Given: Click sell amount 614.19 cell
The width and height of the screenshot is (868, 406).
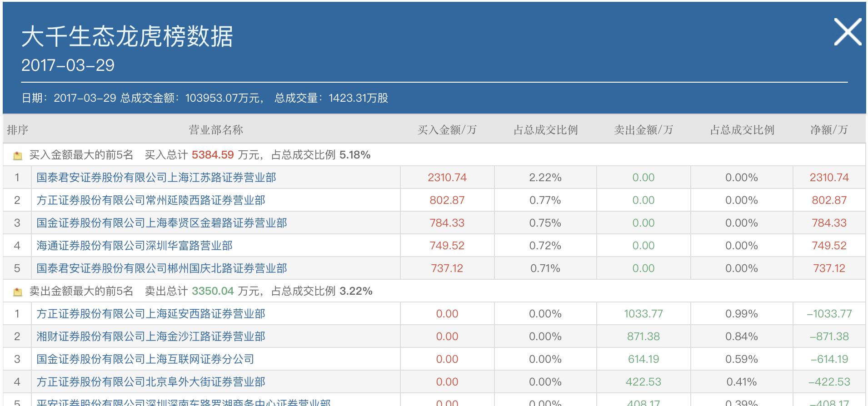Looking at the screenshot, I should point(644,359).
